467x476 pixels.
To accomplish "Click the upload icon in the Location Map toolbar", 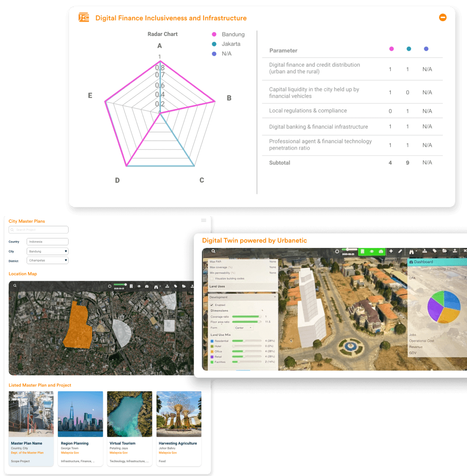I will pos(193,286).
